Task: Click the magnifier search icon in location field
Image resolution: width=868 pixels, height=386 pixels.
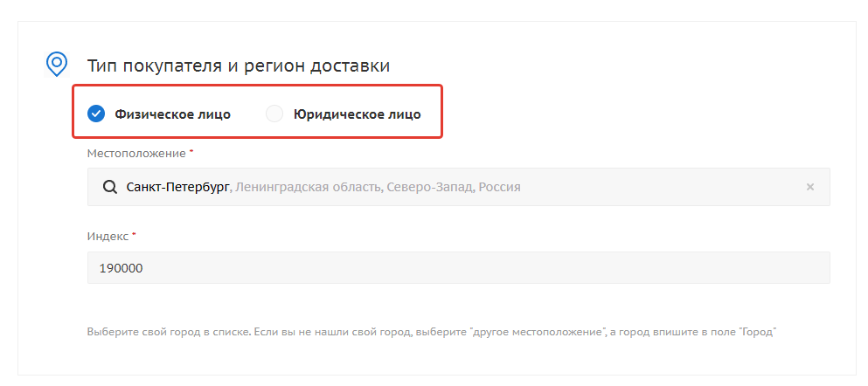Action: [x=110, y=187]
